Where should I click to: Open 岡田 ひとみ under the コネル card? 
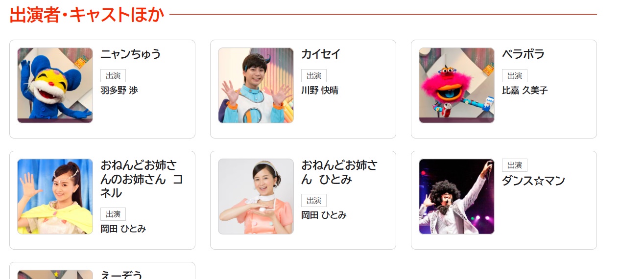pos(123,229)
